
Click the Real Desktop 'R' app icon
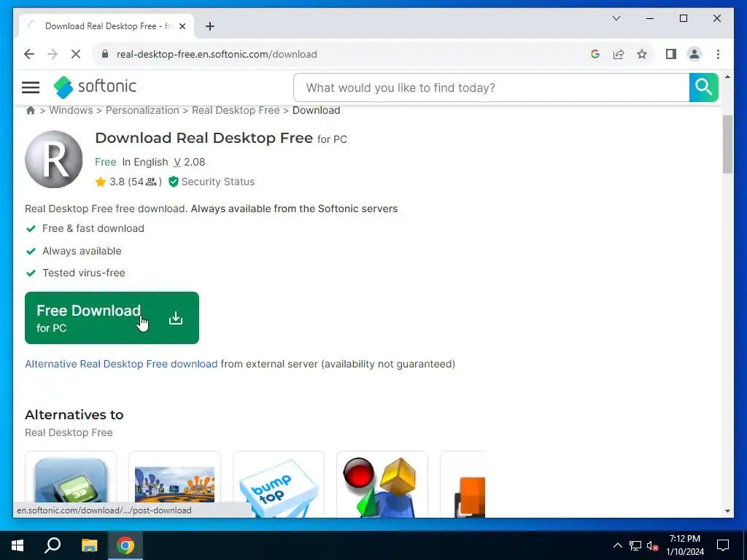coord(54,160)
